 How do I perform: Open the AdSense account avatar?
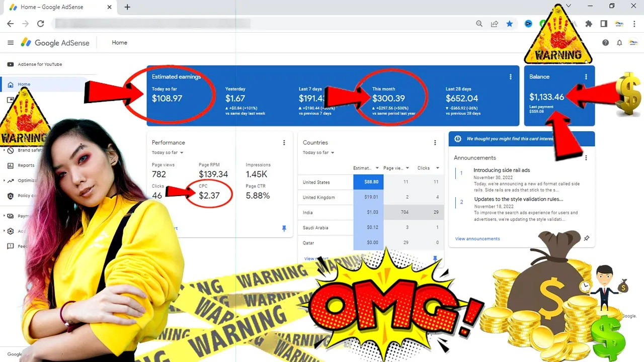[x=633, y=43]
